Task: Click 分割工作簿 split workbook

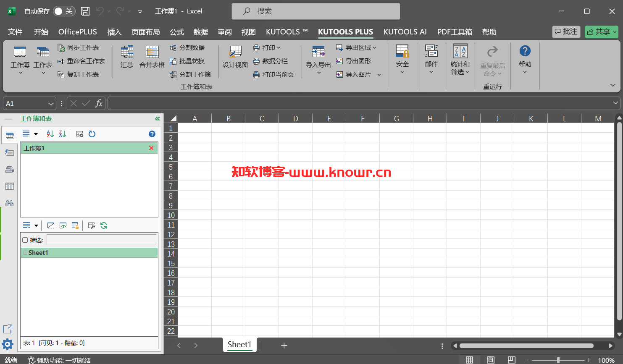Action: 190,75
